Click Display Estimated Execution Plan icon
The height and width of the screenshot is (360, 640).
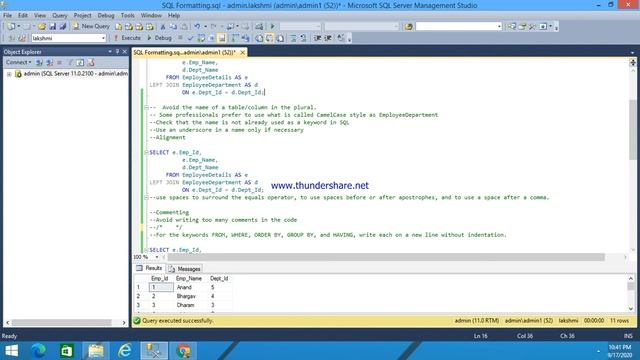[201, 38]
